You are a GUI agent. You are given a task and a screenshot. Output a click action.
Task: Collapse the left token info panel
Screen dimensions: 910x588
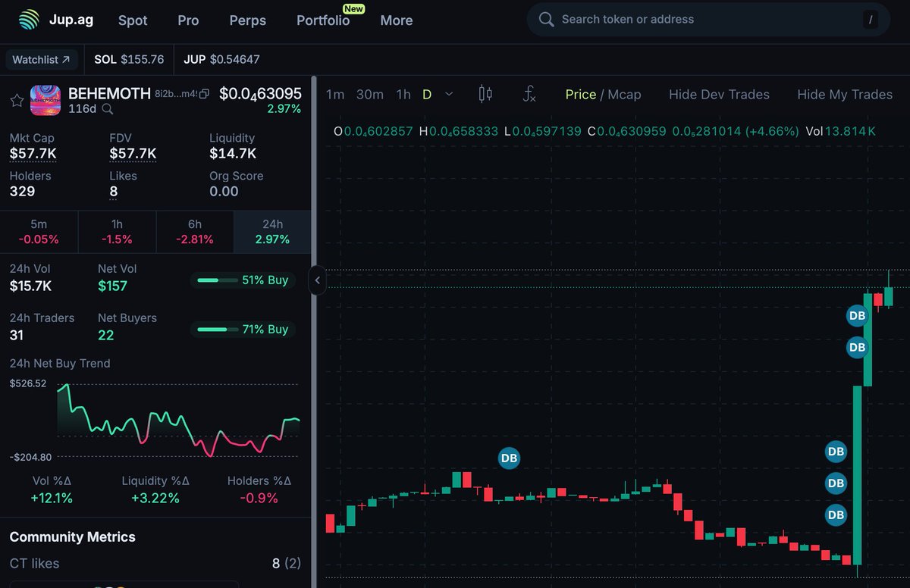(x=317, y=280)
